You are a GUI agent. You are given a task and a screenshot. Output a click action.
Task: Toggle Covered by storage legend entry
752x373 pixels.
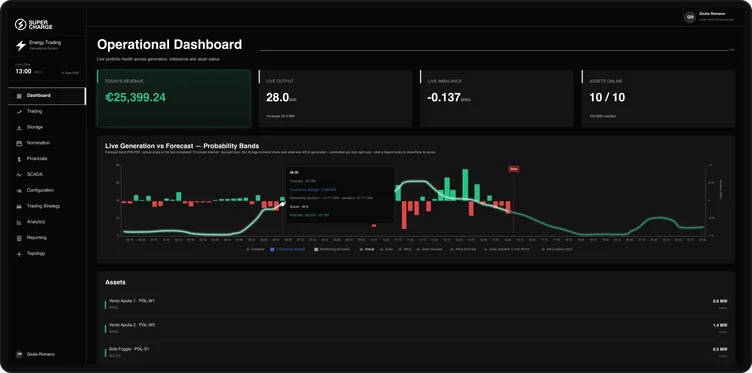click(x=287, y=249)
